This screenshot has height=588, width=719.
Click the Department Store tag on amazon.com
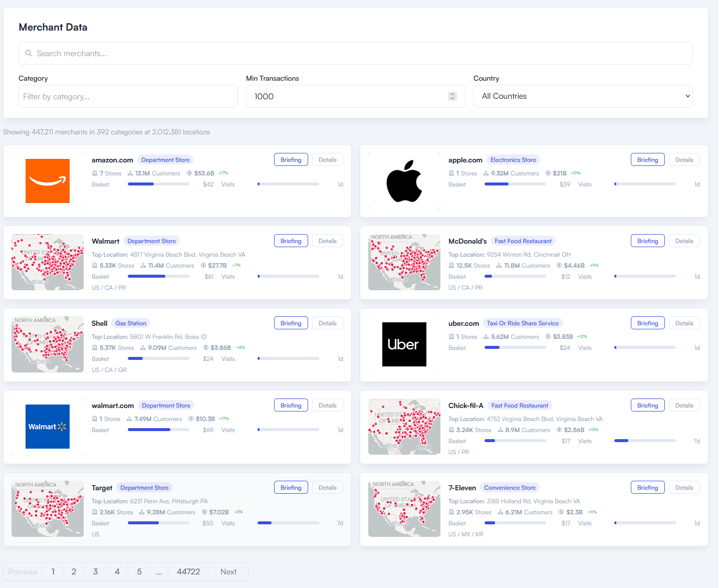point(165,160)
